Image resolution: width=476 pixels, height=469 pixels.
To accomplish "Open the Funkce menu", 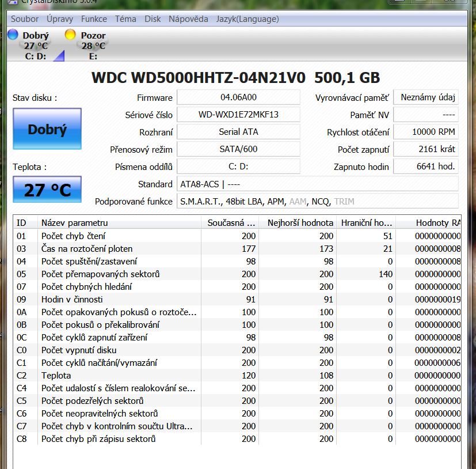I will (94, 19).
